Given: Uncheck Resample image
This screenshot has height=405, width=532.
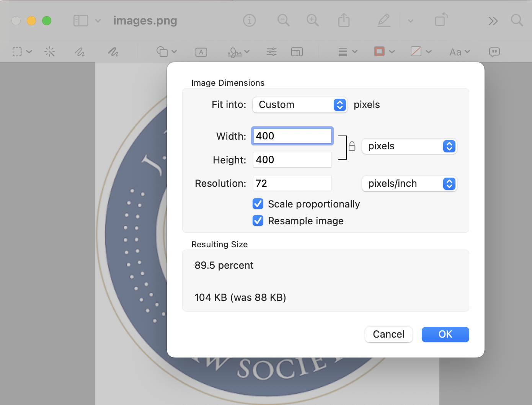Looking at the screenshot, I should pos(258,220).
